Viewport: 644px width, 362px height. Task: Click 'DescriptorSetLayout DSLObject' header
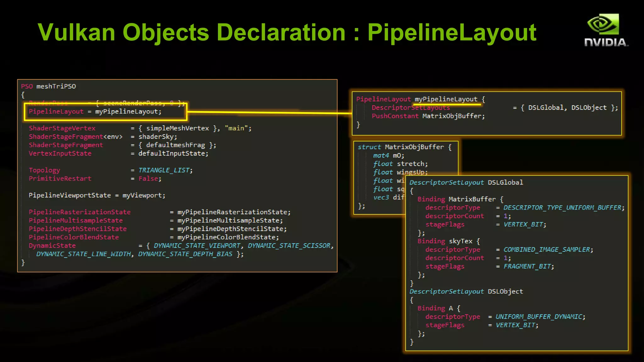pyautogui.click(x=466, y=291)
